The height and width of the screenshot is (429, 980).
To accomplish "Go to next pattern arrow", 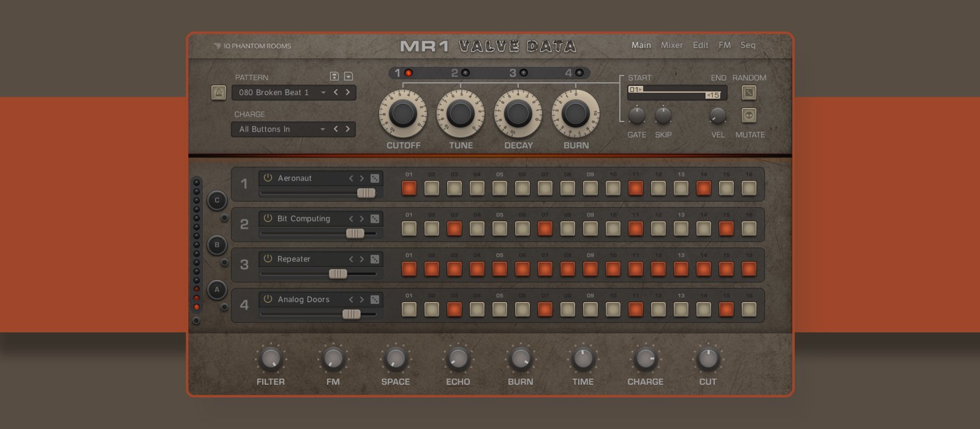I will coord(347,93).
